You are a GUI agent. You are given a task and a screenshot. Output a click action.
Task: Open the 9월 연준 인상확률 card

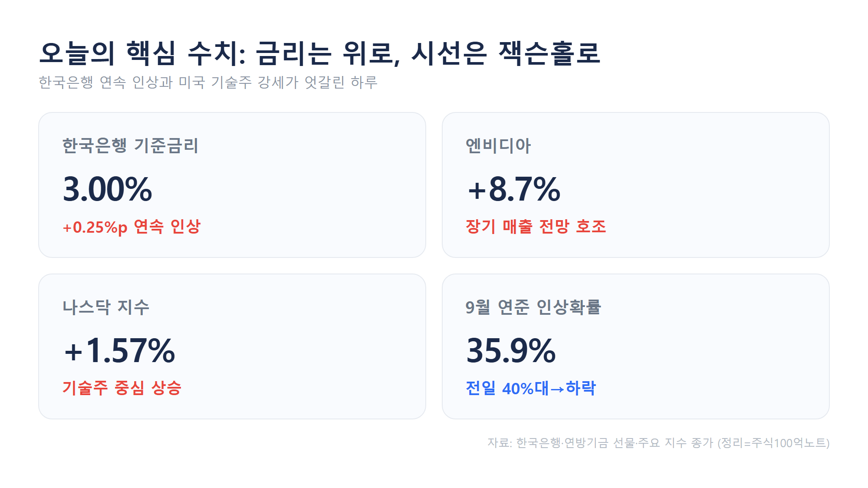click(x=636, y=346)
